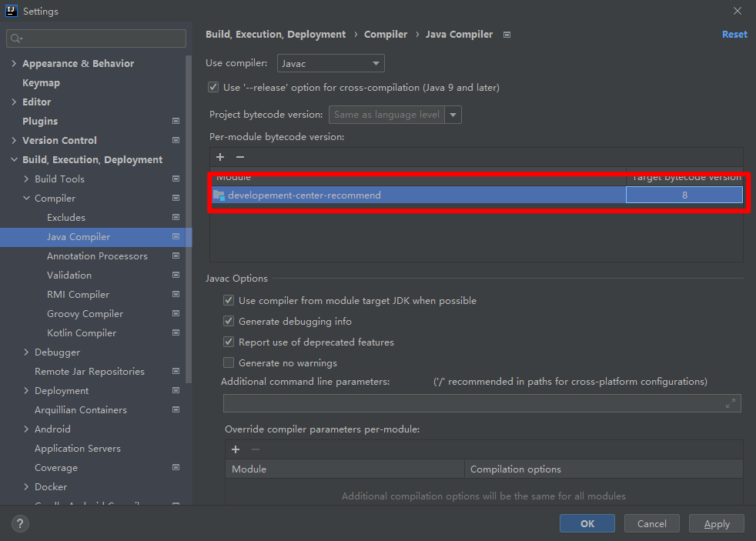The image size is (756, 541).
Task: Open Project bytecode version dropdown arrow
Action: click(453, 115)
